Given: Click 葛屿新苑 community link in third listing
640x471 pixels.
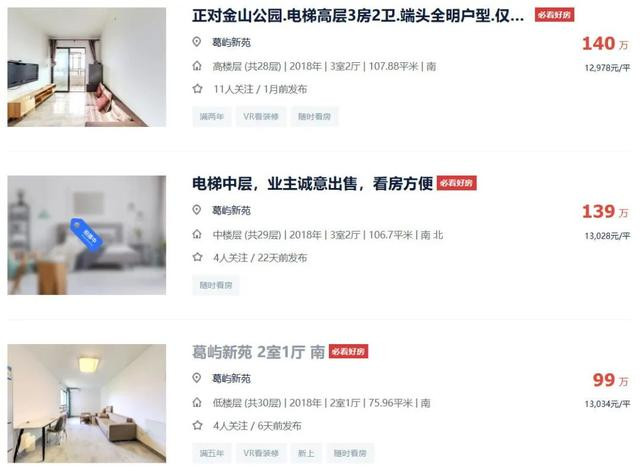Looking at the screenshot, I should (x=231, y=378).
